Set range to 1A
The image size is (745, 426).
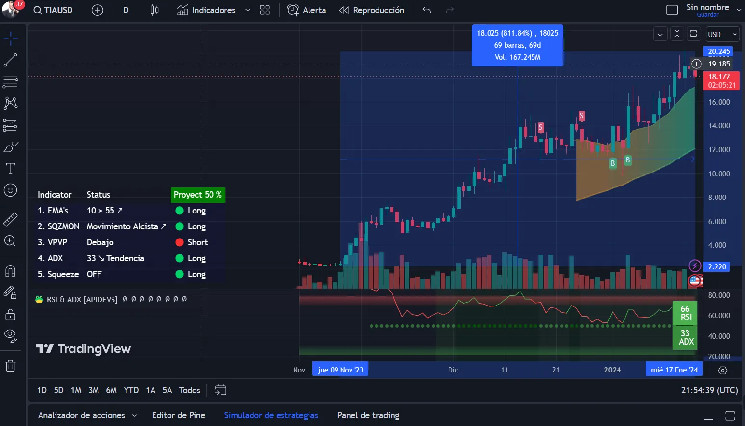(150, 390)
